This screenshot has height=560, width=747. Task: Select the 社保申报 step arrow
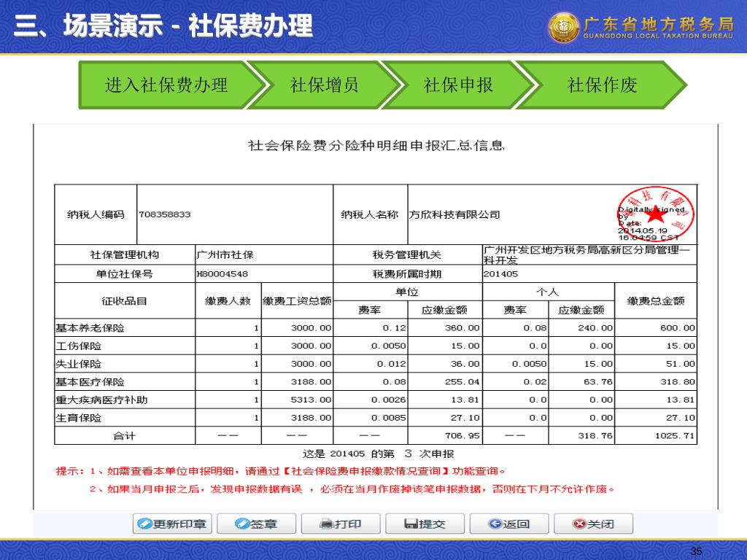[458, 85]
